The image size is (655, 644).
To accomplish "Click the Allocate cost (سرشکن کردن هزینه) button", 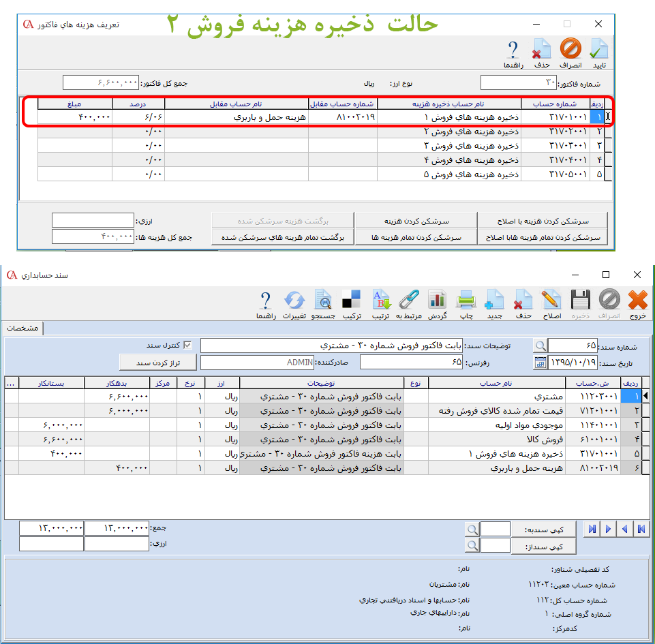I will point(416,221).
